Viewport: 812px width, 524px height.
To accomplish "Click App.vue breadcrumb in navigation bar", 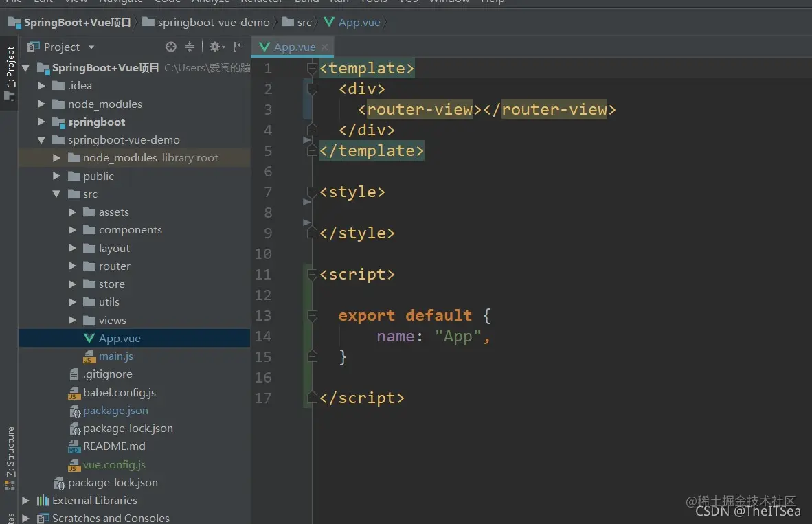I will (x=352, y=22).
